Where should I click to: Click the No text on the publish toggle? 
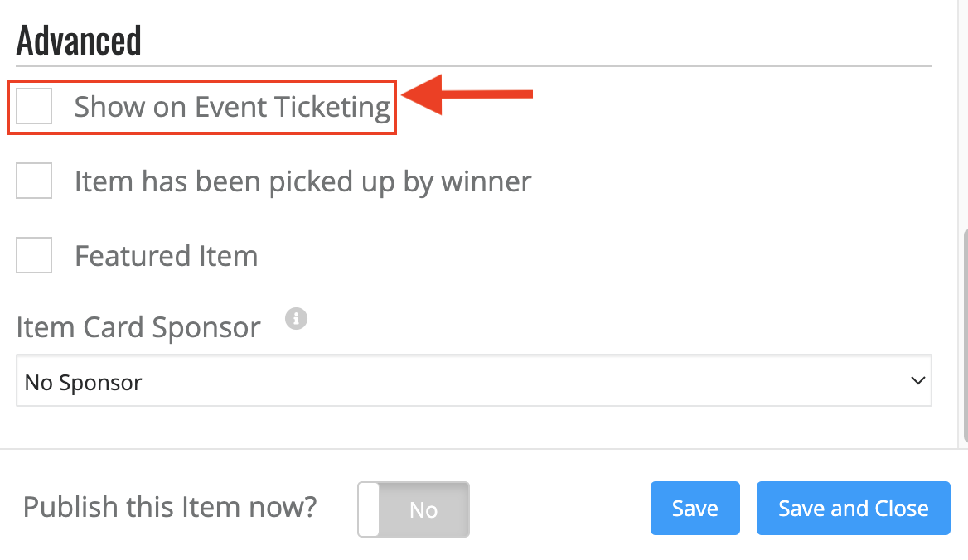tap(423, 510)
